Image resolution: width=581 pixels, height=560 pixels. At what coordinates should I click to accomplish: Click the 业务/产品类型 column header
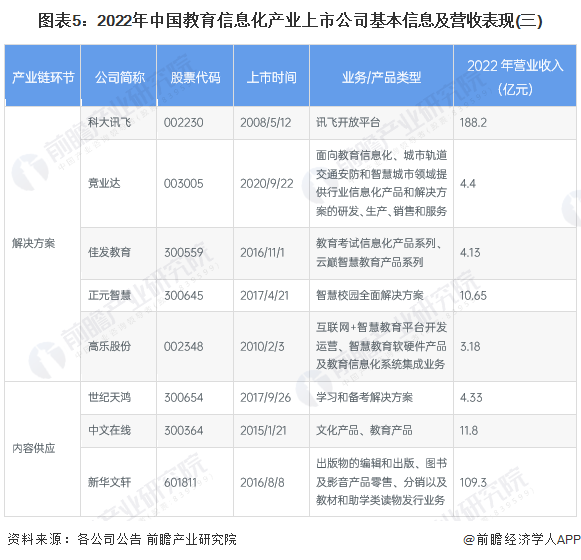381,76
